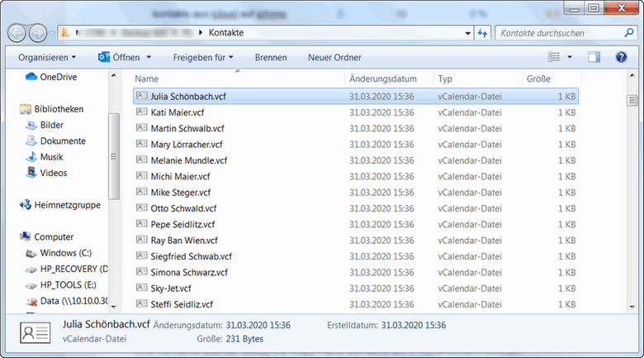
Task: Click the vCard thumbnail in details pane
Action: (36, 332)
